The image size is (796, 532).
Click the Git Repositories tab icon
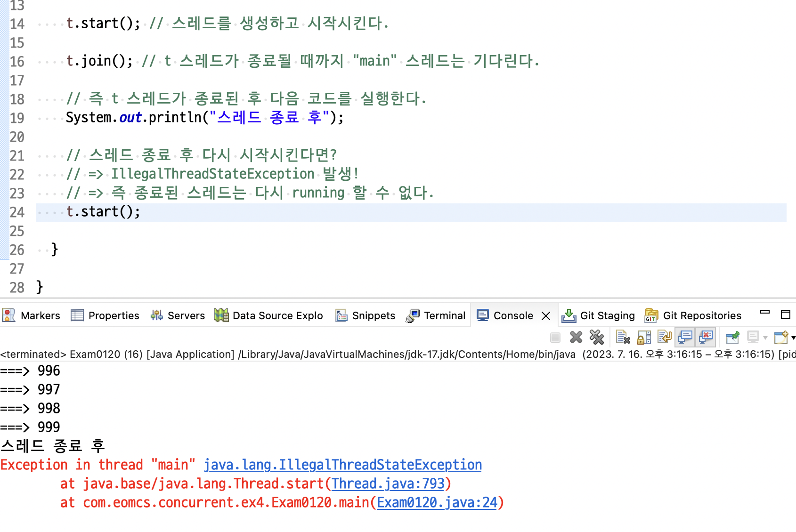pyautogui.click(x=651, y=315)
